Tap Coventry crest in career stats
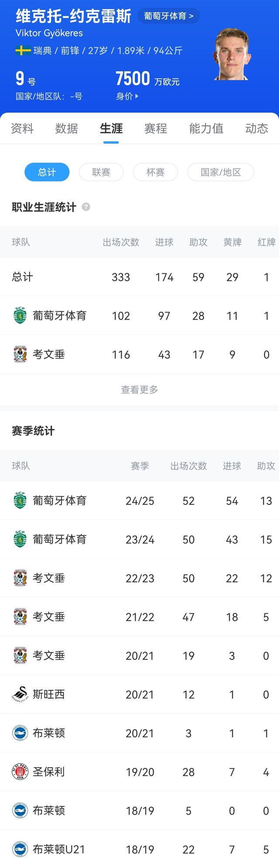279x868 pixels. click(20, 354)
